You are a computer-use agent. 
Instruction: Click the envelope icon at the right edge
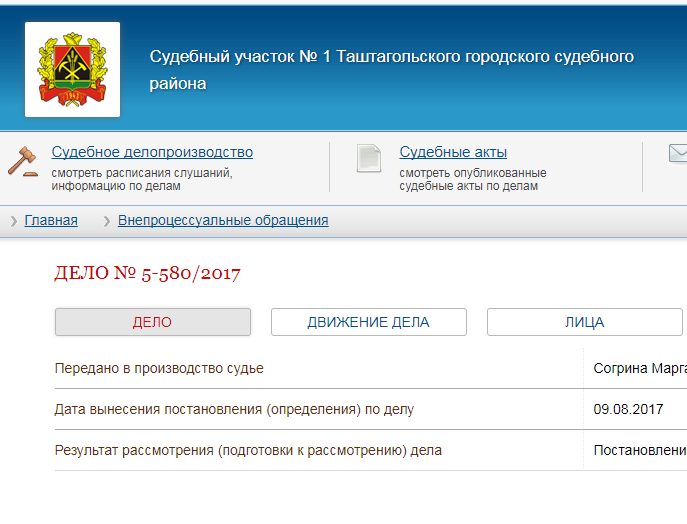[677, 154]
